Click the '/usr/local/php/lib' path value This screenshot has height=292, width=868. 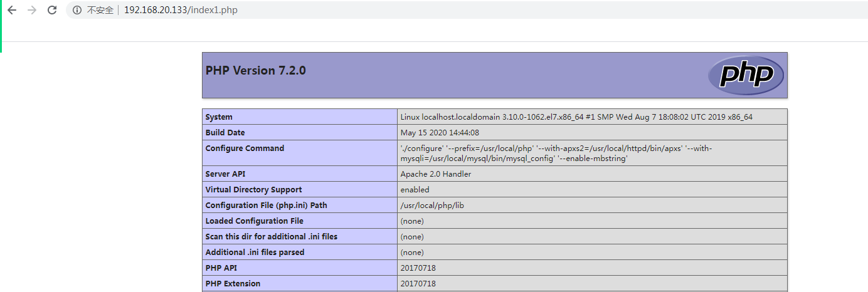(x=432, y=206)
